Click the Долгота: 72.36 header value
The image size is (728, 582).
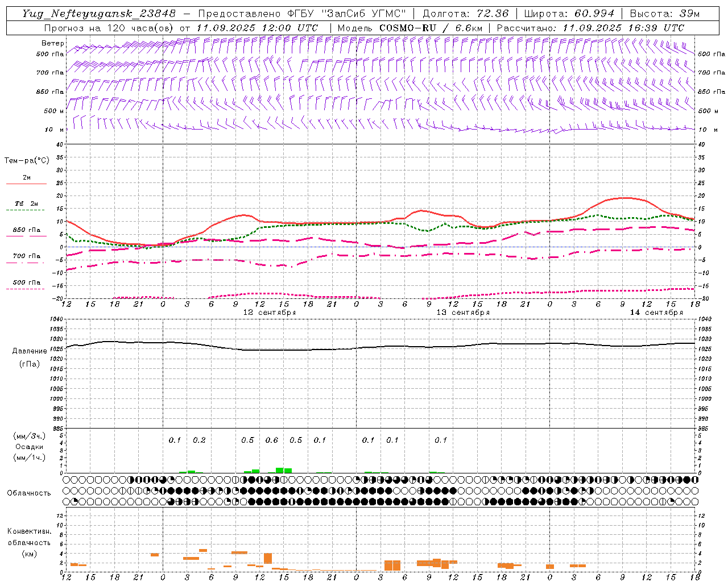click(x=465, y=14)
